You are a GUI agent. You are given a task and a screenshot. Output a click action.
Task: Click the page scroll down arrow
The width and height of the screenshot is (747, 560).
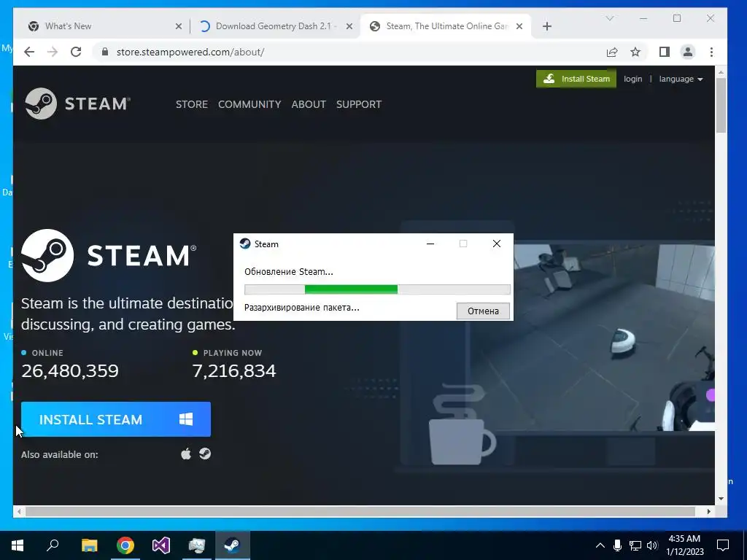pyautogui.click(x=721, y=499)
